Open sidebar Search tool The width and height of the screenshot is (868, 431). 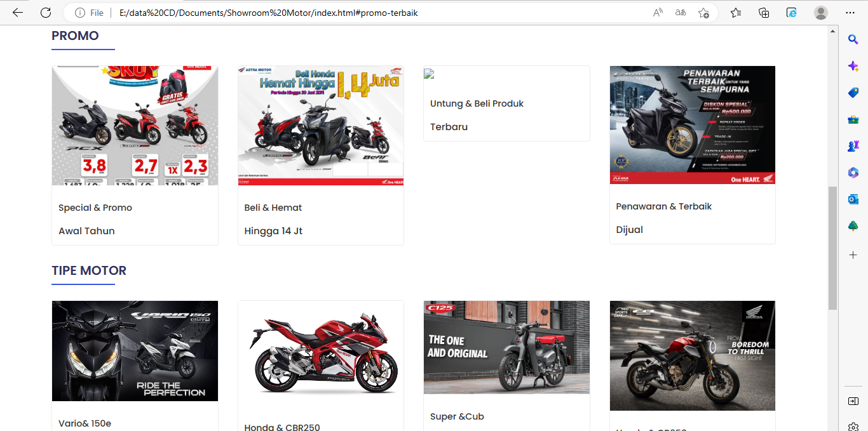(853, 39)
